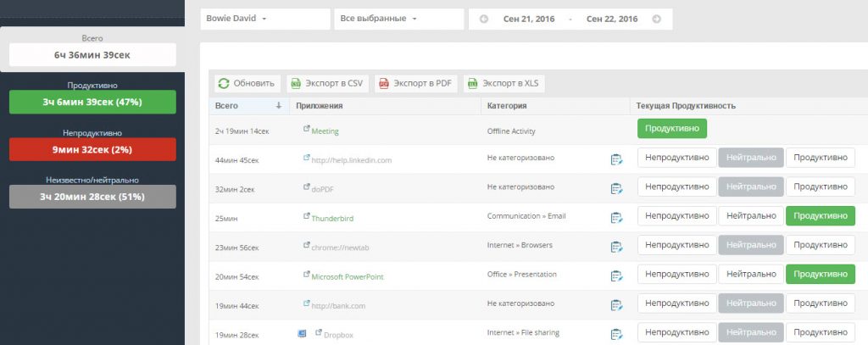Image resolution: width=868 pixels, height=345 pixels.
Task: Open the Meeting application link
Action: point(325,131)
